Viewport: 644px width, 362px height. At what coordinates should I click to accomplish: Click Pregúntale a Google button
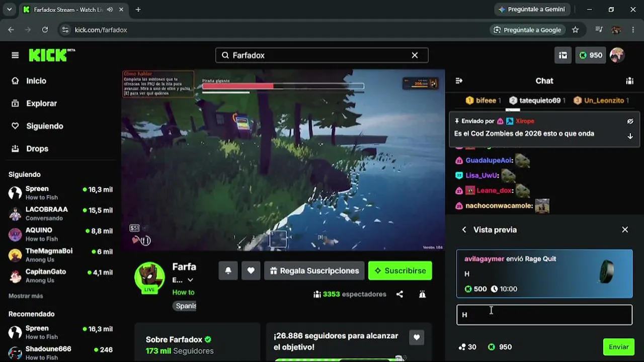coord(527,30)
